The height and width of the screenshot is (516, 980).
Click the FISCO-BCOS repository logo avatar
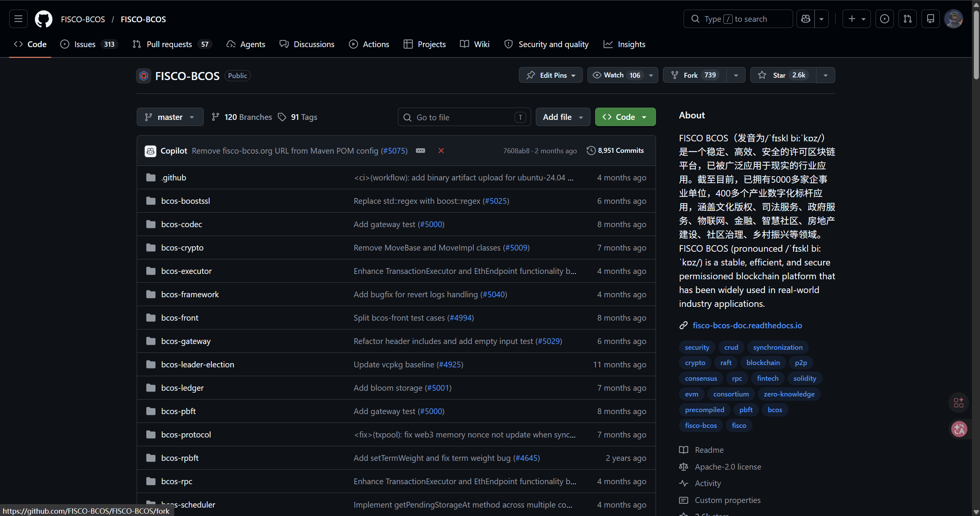coord(144,76)
